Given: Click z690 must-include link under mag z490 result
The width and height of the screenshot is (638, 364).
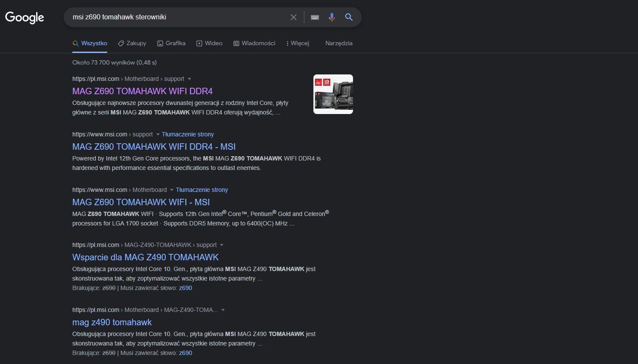Looking at the screenshot, I should pyautogui.click(x=186, y=353).
